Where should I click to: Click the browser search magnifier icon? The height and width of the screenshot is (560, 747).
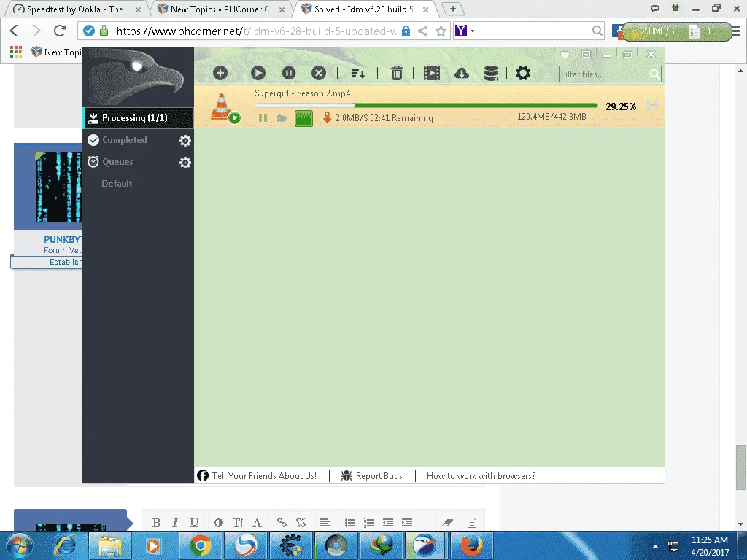coord(597,31)
